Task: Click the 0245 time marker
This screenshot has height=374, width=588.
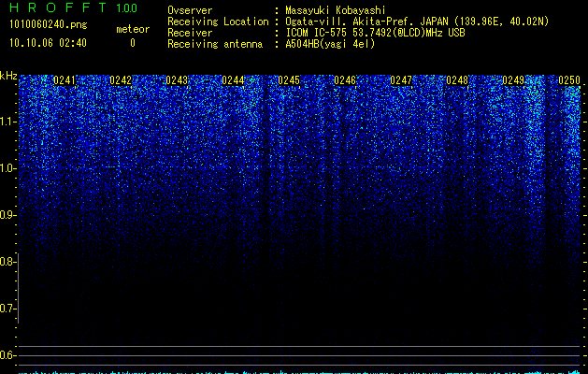Action: point(289,80)
